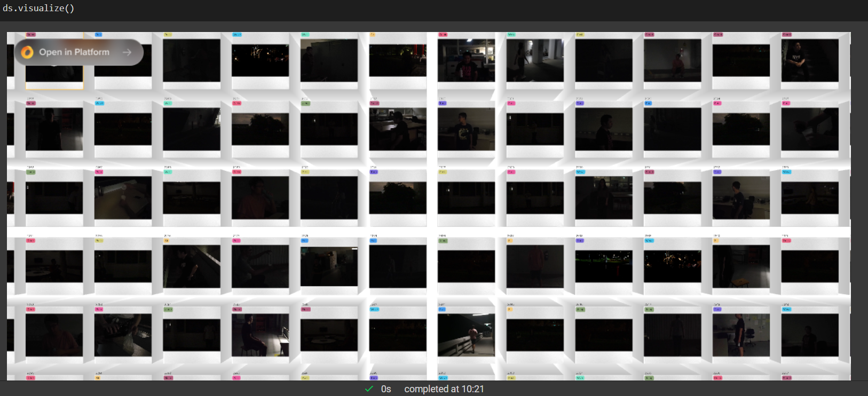Click blue label tag above running person photo
Image resolution: width=868 pixels, height=396 pixels.
coord(442,309)
